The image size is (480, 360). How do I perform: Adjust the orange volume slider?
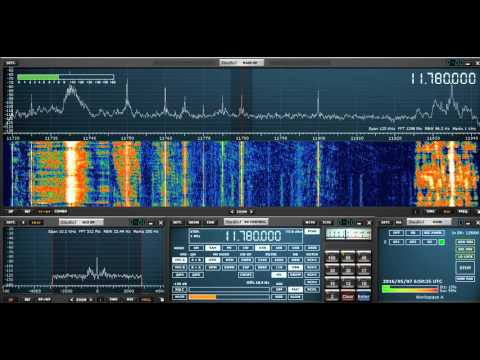[x=229, y=297]
